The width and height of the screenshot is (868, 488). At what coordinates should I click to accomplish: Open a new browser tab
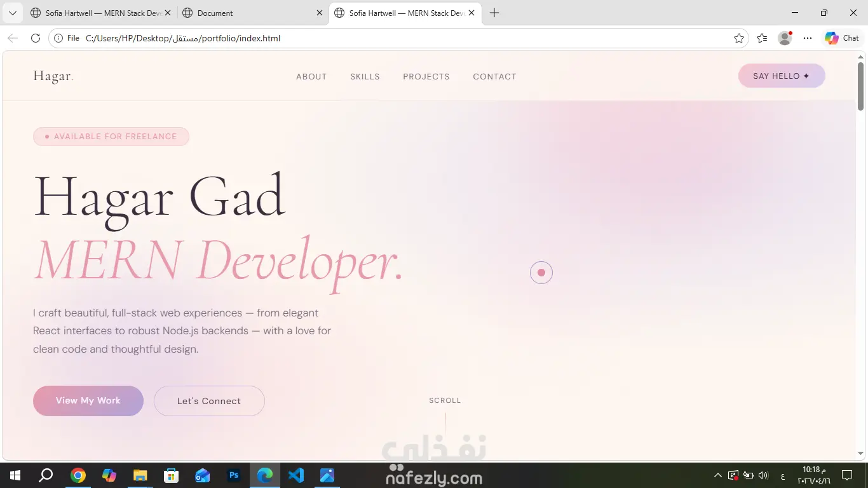click(x=494, y=13)
